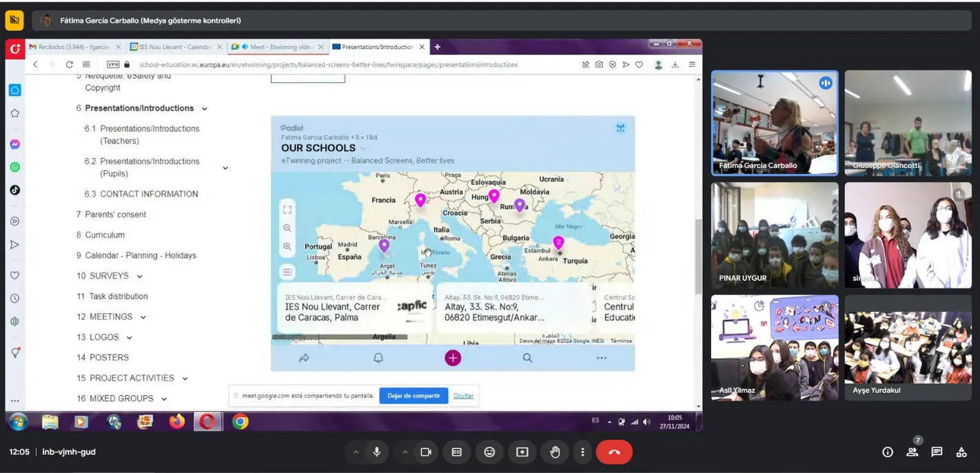This screenshot has height=473, width=980.
Task: Click the Ocultar link
Action: [463, 396]
